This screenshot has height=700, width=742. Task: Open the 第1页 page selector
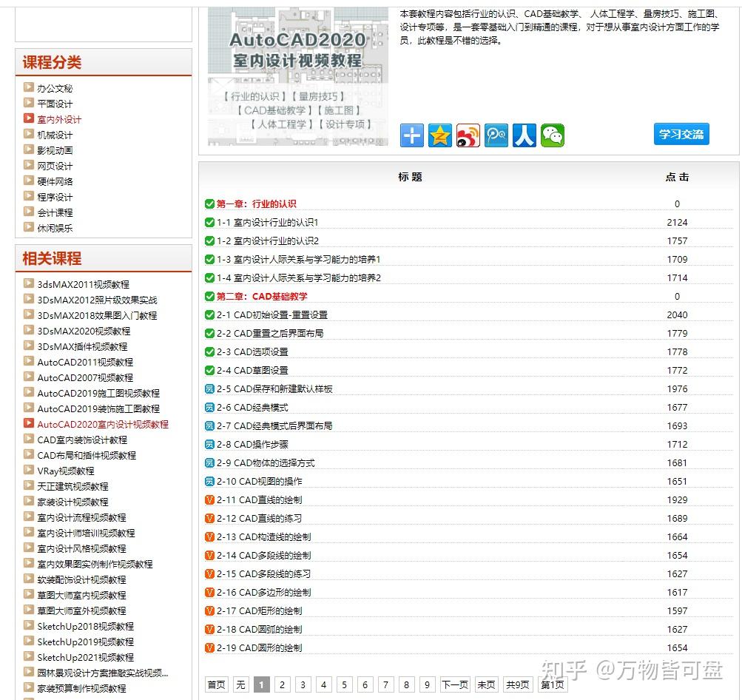(552, 684)
